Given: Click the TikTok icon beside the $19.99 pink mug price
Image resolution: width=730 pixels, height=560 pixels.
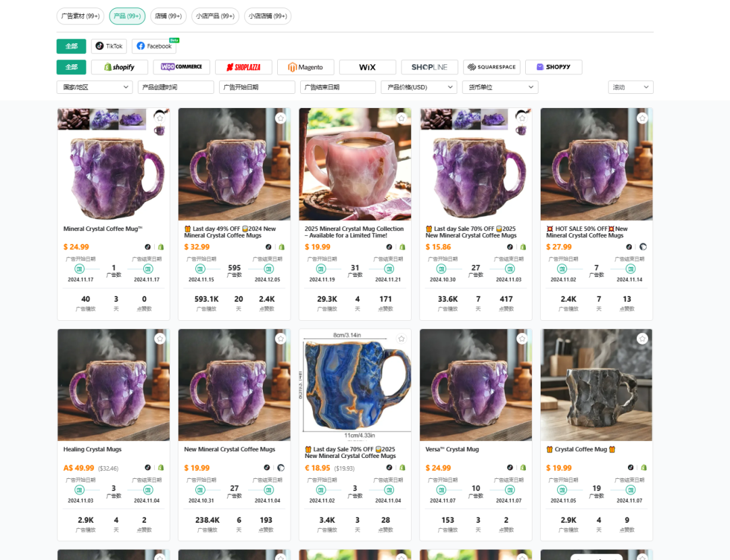Looking at the screenshot, I should 389,247.
